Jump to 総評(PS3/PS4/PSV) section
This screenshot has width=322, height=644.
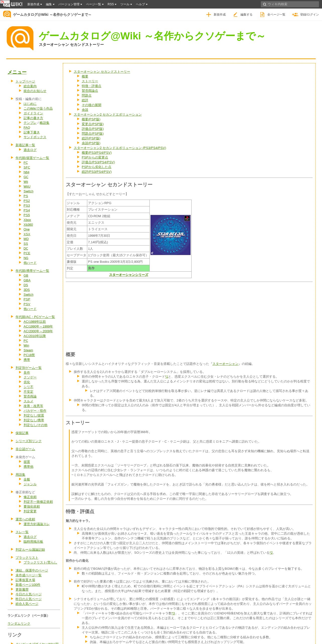pyautogui.click(x=97, y=172)
